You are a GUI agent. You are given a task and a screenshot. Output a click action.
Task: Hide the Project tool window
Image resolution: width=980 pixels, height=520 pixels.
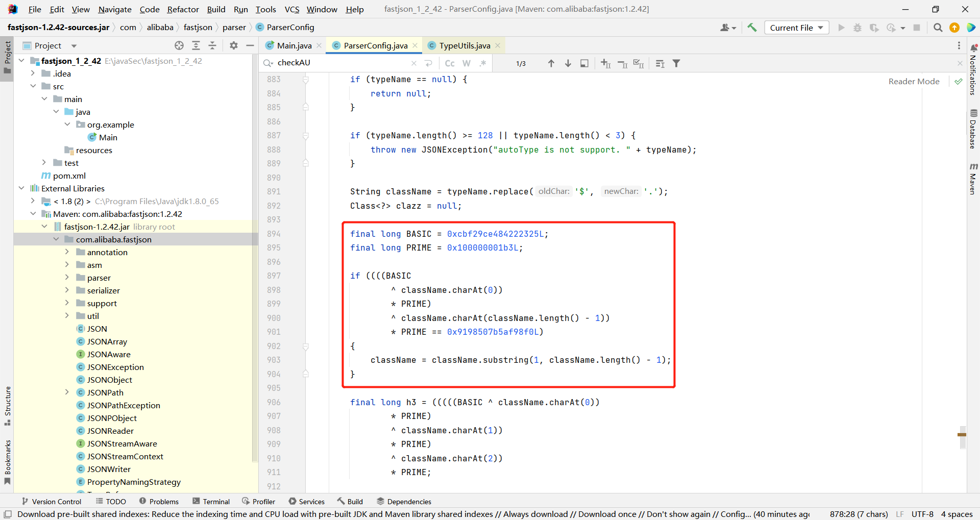point(250,45)
